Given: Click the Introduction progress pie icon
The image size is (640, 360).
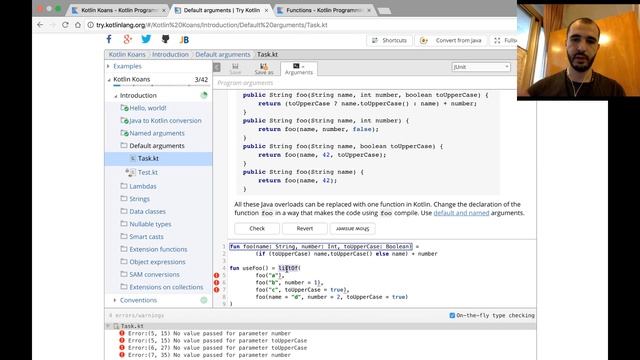Looking at the screenshot, I should tap(204, 95).
